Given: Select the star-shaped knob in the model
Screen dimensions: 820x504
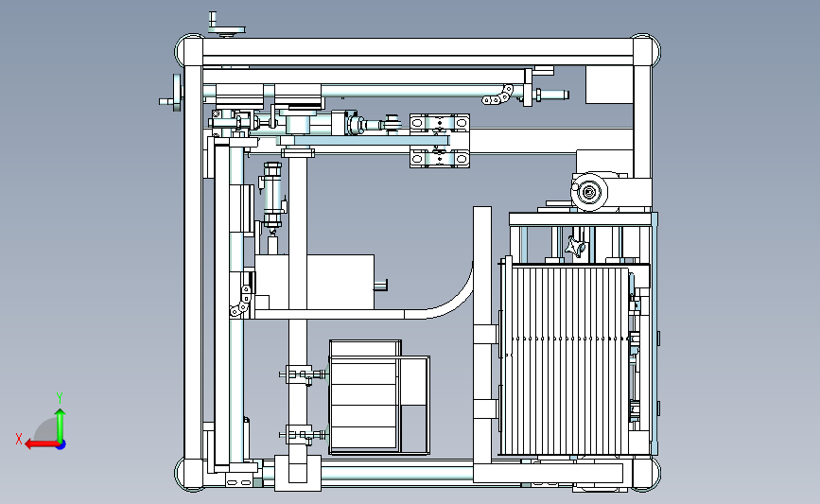Looking at the screenshot, I should [x=576, y=246].
